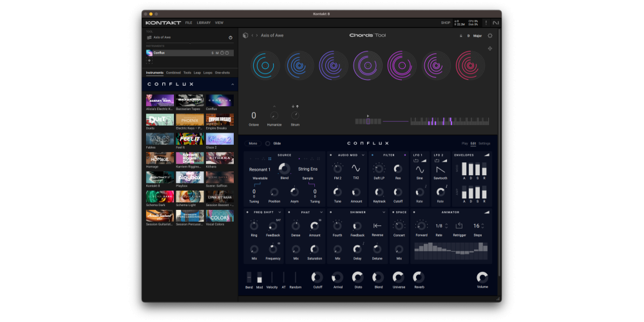
Task: Collapse the Conflux library banner chevron
Action: (x=232, y=84)
